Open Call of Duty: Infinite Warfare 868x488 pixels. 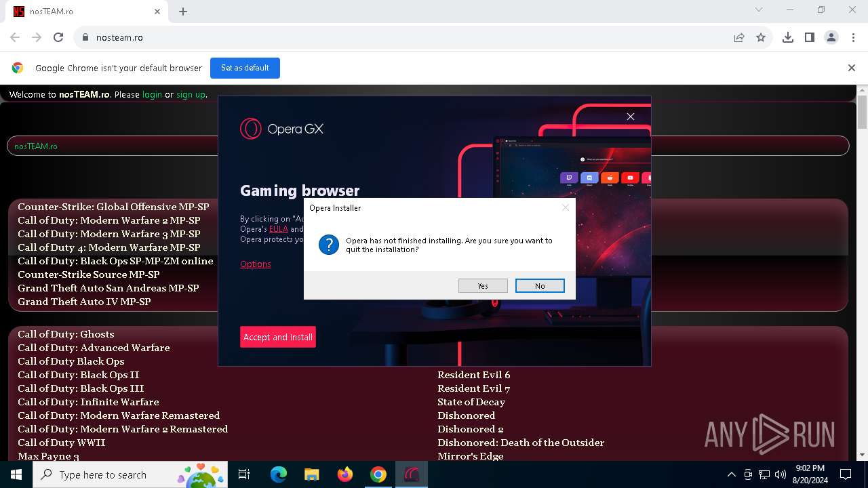[88, 402]
